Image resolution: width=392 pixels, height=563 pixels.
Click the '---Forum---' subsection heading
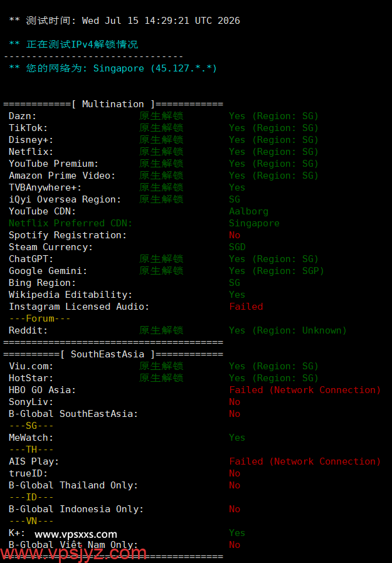point(40,318)
